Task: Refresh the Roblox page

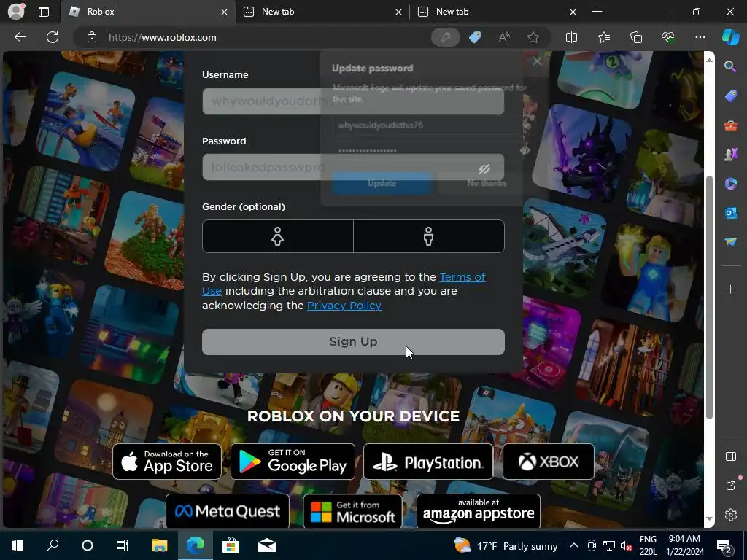Action: 53,37
